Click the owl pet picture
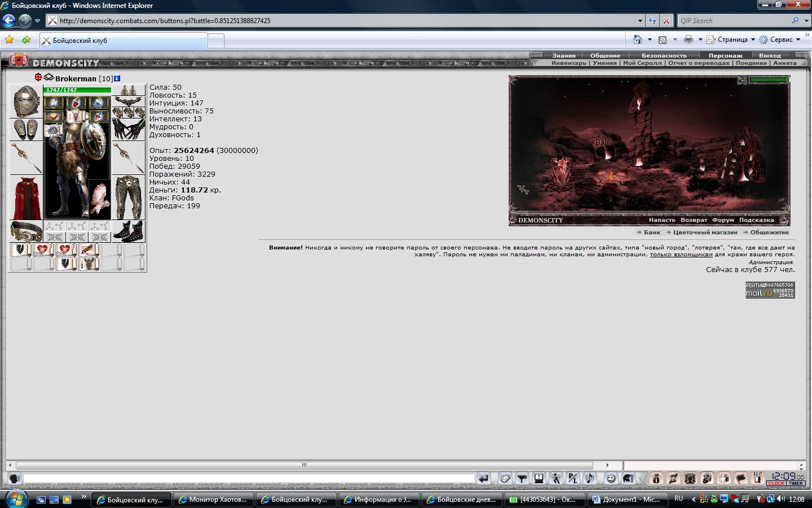Screen dimensions: 812x508 click(100, 200)
